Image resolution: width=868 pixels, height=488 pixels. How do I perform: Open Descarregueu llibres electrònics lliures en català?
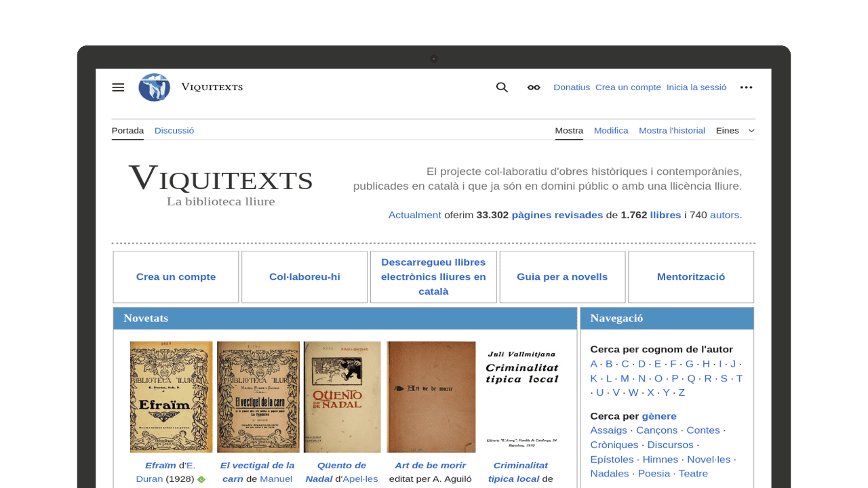(433, 277)
